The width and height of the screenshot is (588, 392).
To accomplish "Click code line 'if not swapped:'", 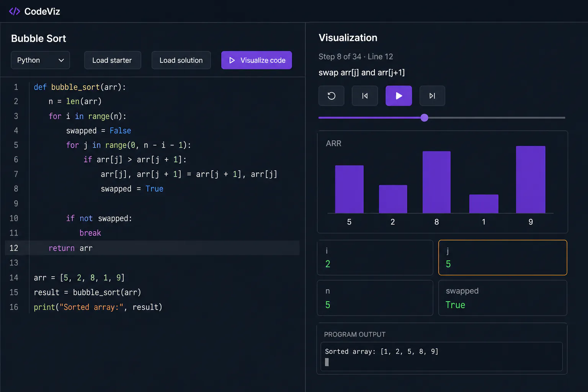I will (x=99, y=218).
